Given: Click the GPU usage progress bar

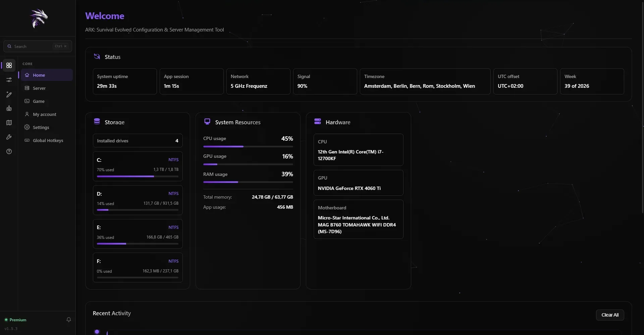Looking at the screenshot, I should coord(248,164).
